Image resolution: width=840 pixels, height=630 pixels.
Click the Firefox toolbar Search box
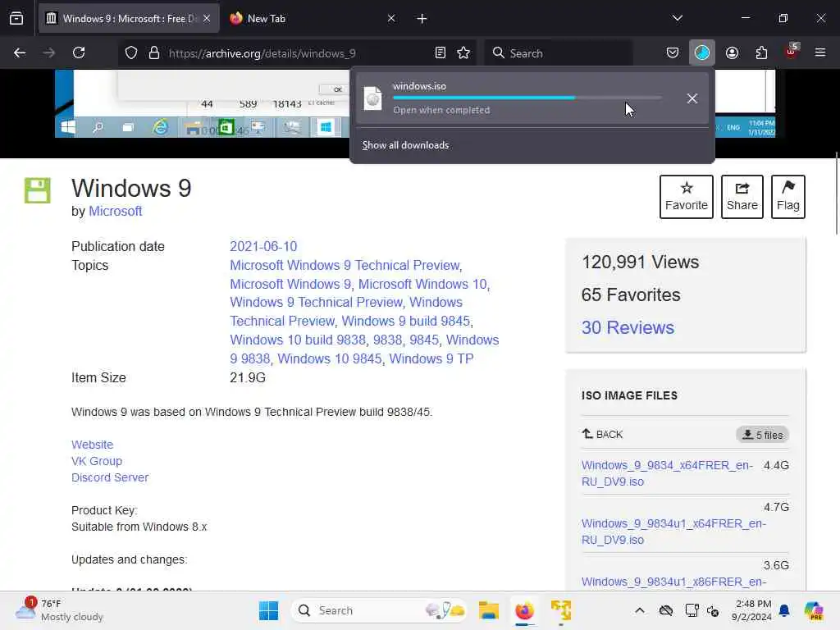coord(559,53)
